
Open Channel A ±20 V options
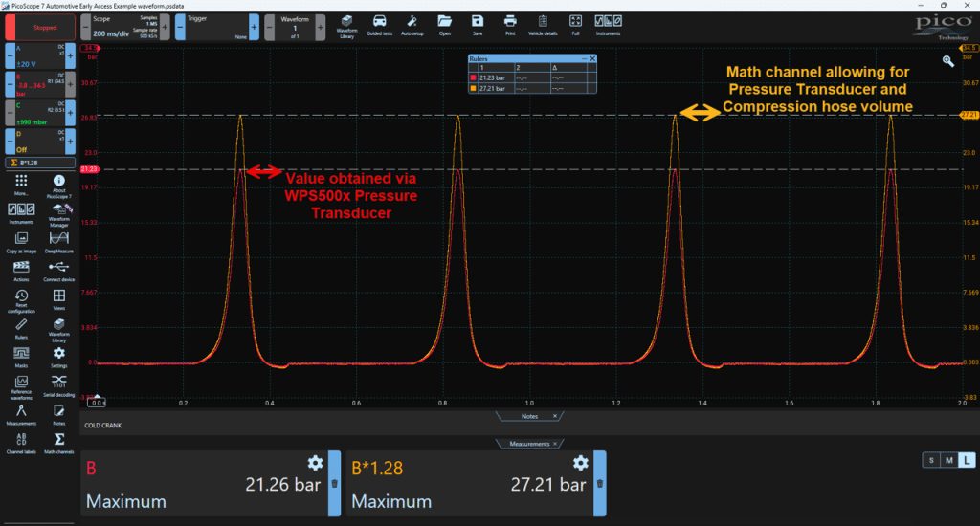click(40, 56)
